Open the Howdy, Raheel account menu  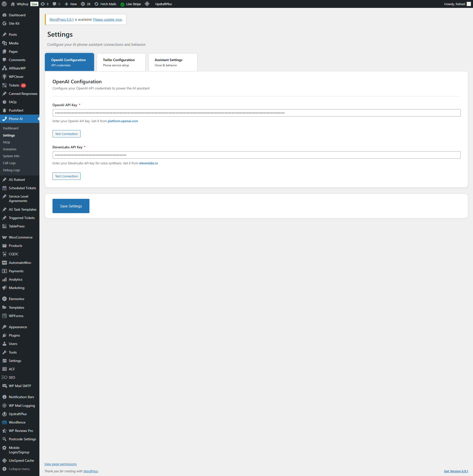454,4
